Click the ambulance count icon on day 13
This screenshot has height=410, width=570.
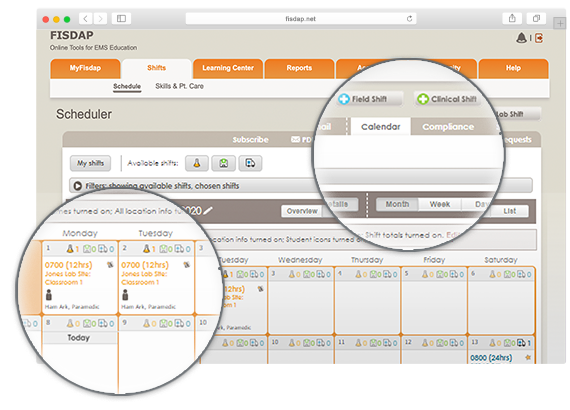521,343
